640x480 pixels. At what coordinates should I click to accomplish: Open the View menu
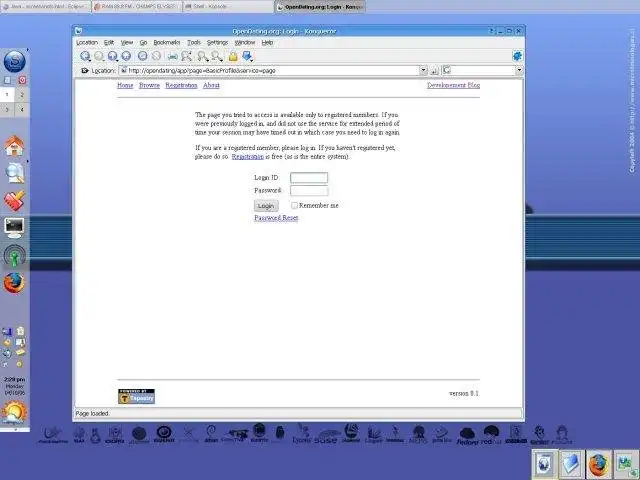[127, 42]
